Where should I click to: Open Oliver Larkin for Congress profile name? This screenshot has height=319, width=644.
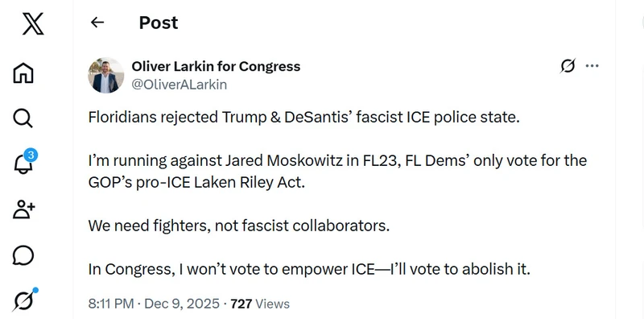click(216, 66)
